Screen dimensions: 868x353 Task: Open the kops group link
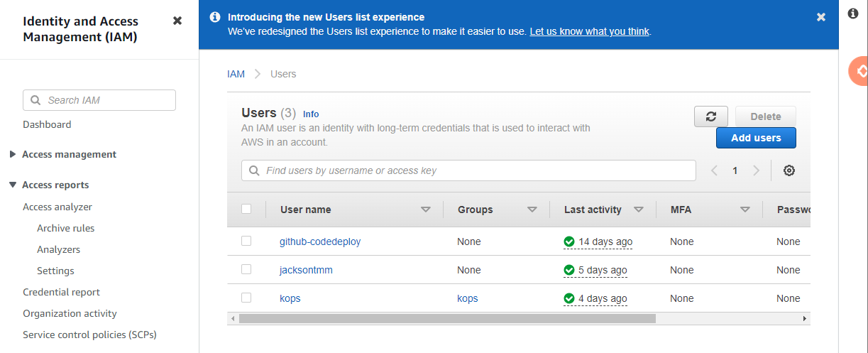468,298
